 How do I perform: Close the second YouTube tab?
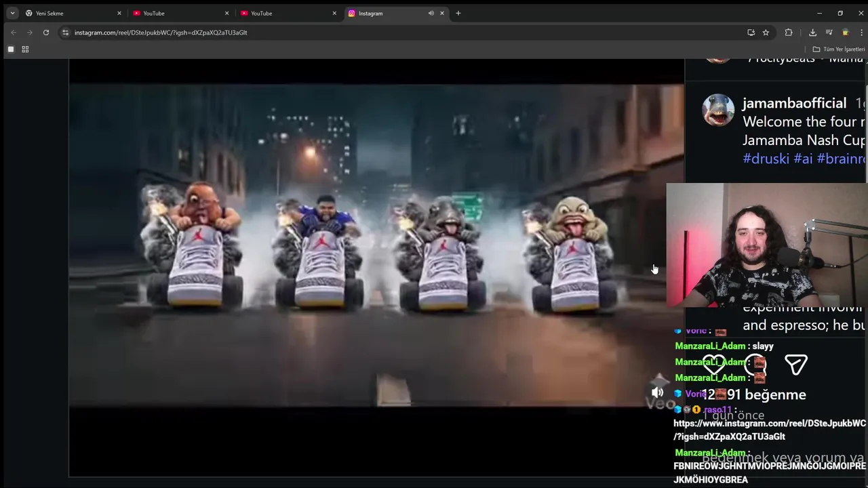click(x=334, y=13)
